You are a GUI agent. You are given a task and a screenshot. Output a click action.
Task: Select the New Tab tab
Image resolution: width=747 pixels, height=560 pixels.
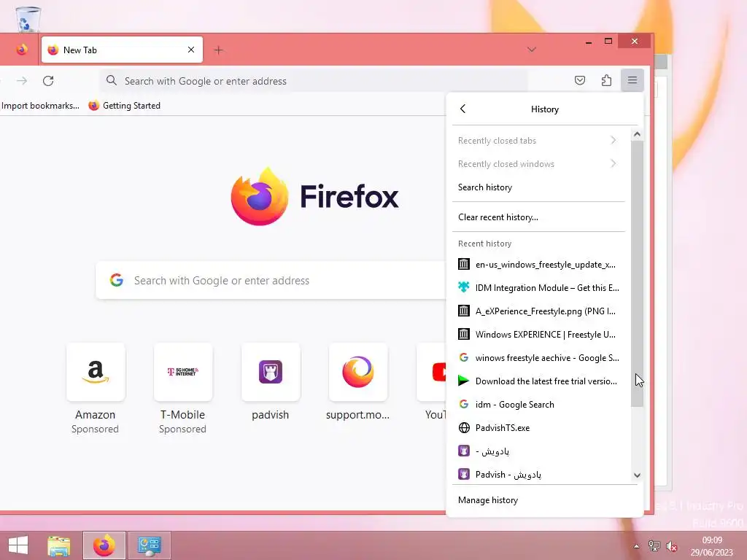(x=122, y=50)
